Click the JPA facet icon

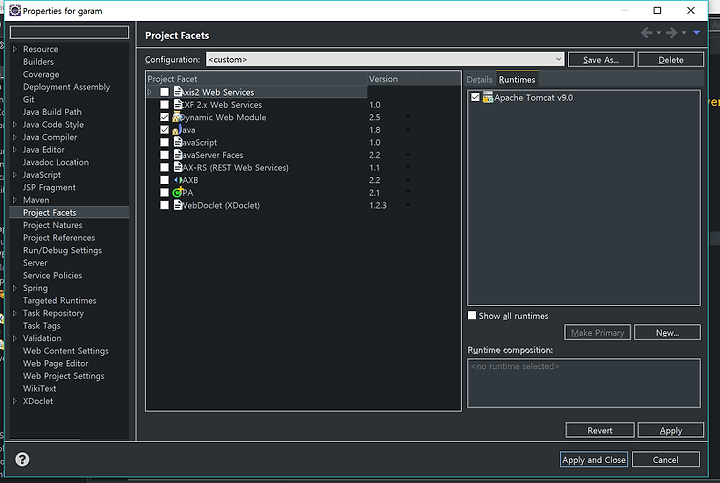pyautogui.click(x=178, y=192)
